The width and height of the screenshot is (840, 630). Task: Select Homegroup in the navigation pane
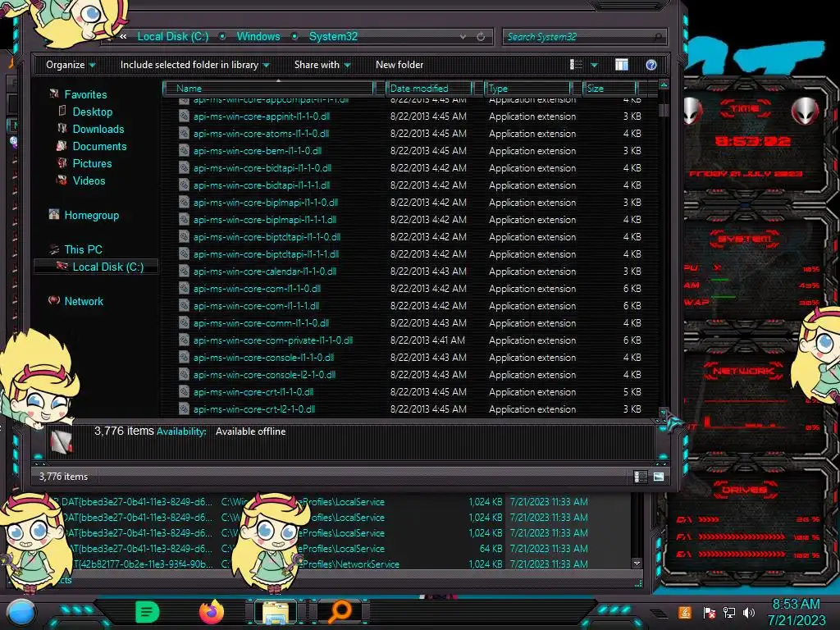[x=92, y=216]
